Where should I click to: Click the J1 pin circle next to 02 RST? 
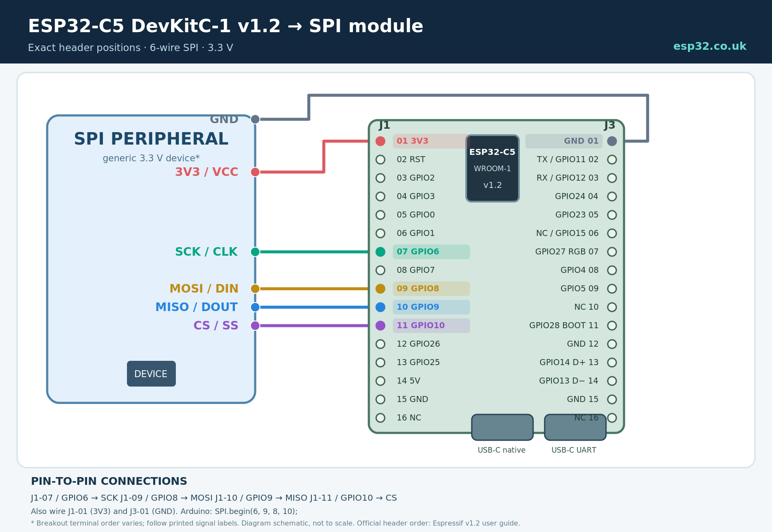380,160
